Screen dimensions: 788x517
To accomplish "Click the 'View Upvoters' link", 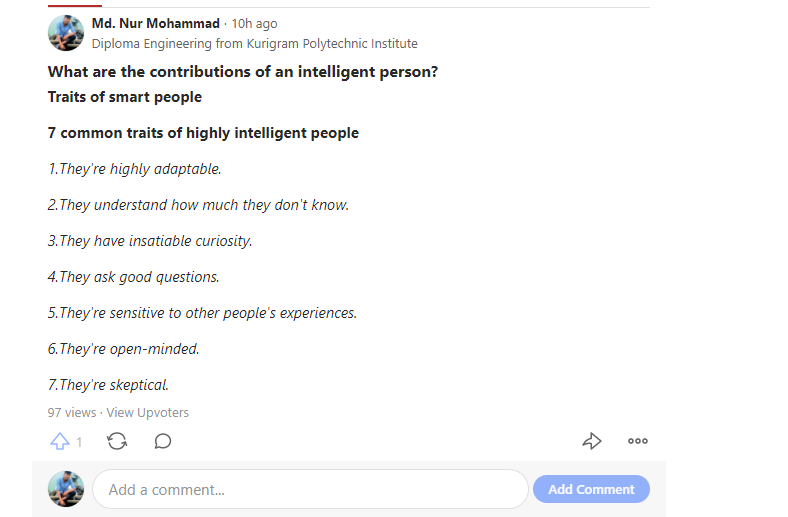I will click(x=147, y=412).
